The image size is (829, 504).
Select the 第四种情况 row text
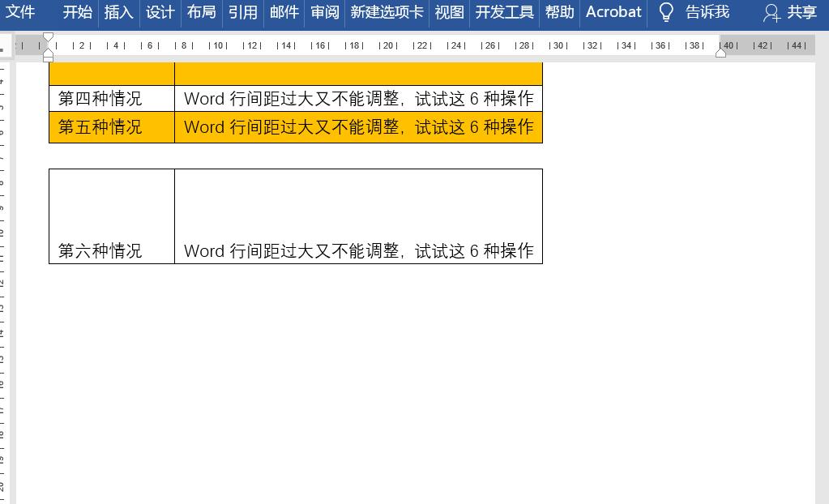[x=99, y=98]
